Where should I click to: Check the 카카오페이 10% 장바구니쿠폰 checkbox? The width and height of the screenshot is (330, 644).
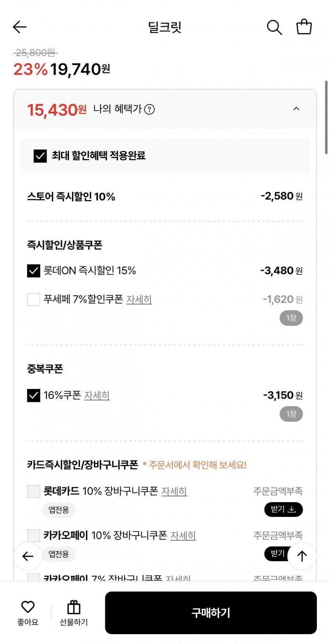point(34,536)
